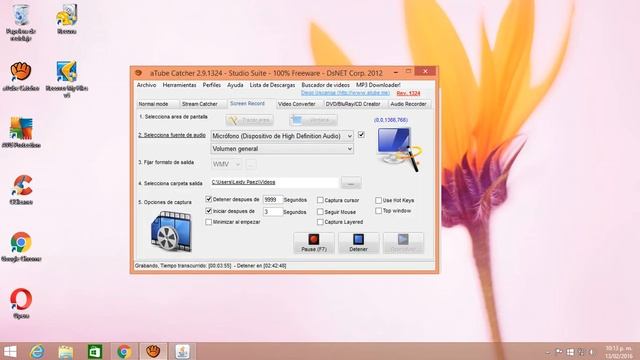Switch to DVD/BluRay/CD Creator tab
This screenshot has width=640, height=360.
355,104
